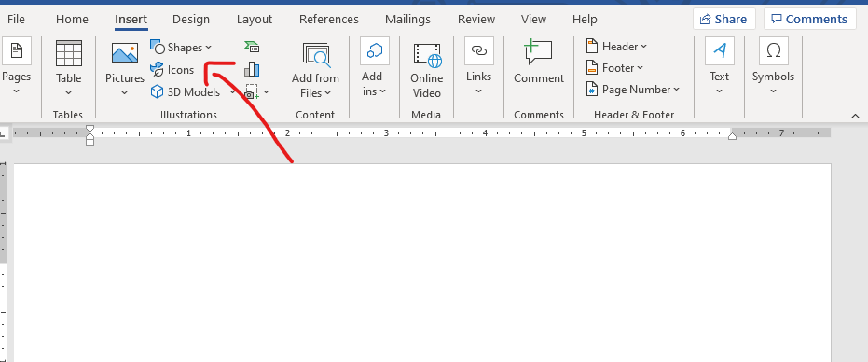The width and height of the screenshot is (868, 362).
Task: Click the Table grid icon
Action: point(69,53)
